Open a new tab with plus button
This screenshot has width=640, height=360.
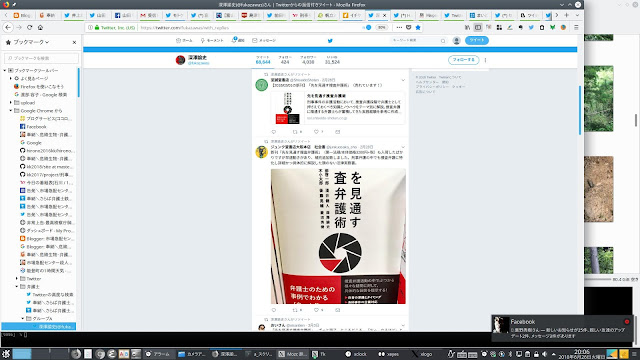(x=567, y=15)
